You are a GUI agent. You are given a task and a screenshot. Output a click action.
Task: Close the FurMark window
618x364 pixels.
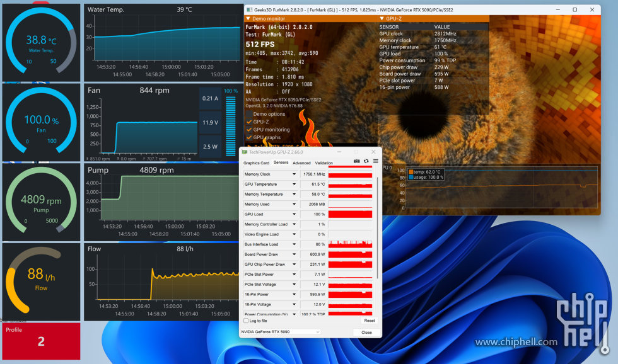(592, 10)
